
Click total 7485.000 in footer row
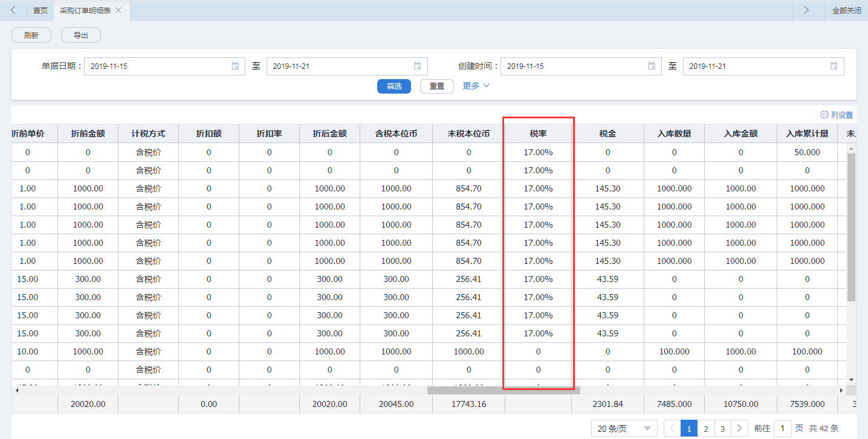675,404
